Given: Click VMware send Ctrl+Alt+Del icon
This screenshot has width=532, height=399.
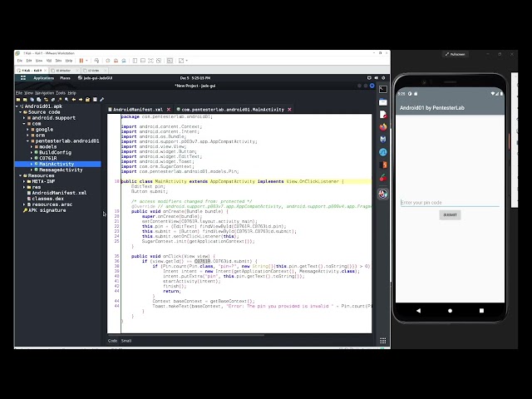Looking at the screenshot, I should point(96,61).
